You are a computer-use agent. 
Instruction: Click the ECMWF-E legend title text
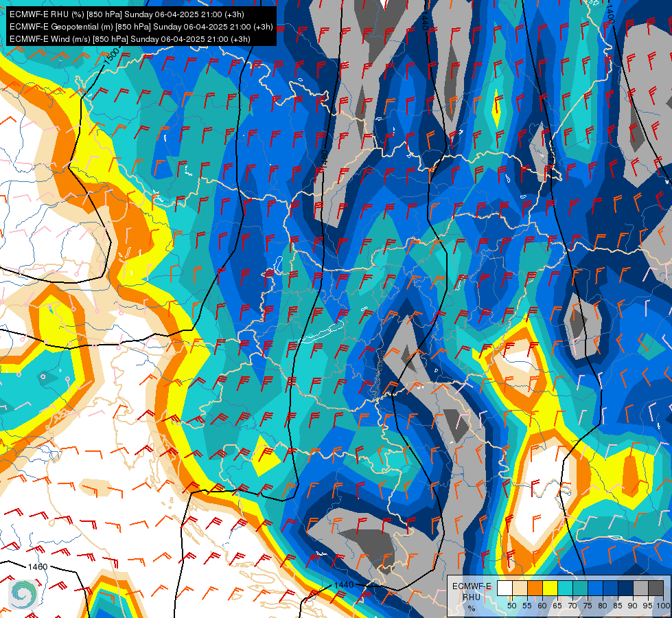pyautogui.click(x=472, y=586)
